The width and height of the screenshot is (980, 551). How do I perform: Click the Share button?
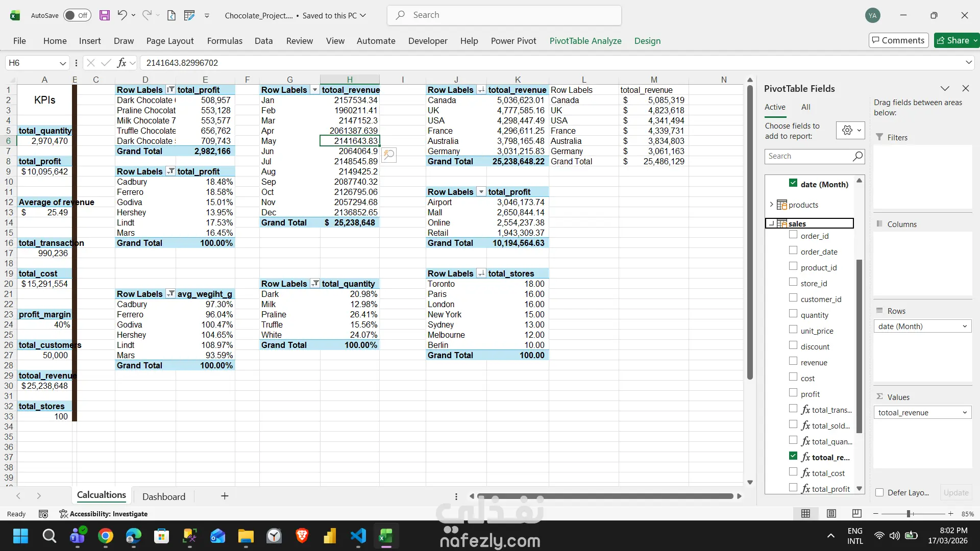pos(956,40)
